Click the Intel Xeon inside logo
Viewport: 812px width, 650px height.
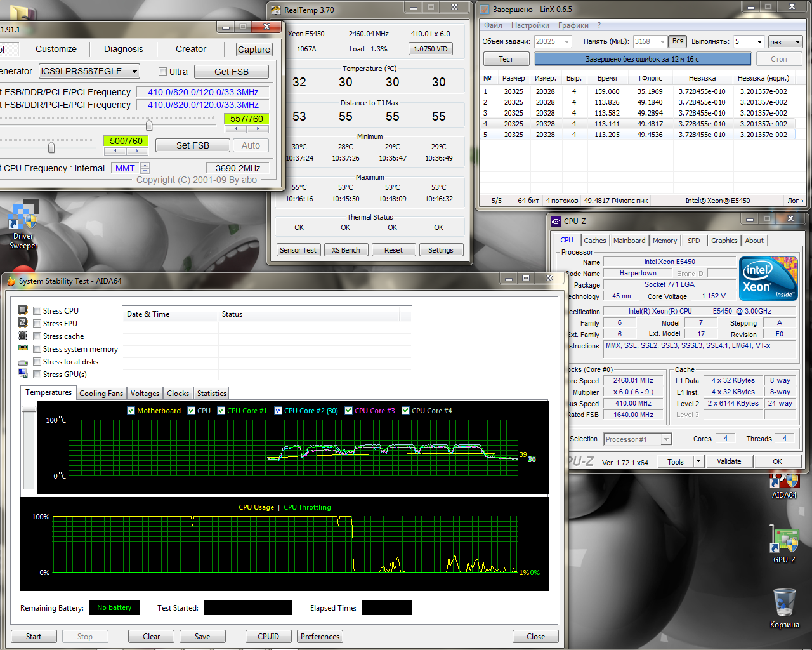[x=768, y=278]
